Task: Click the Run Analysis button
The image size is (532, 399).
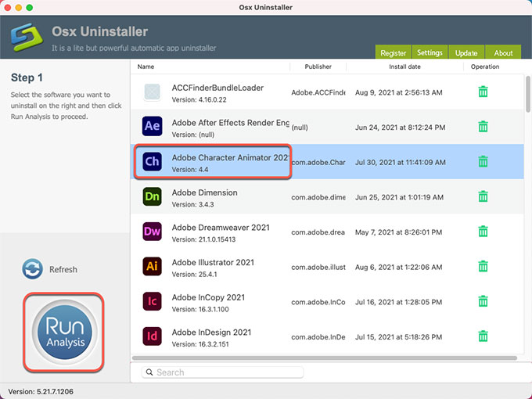Action: point(64,332)
